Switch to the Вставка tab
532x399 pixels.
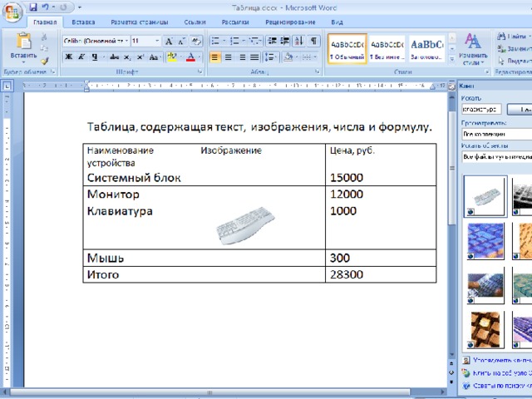(83, 21)
